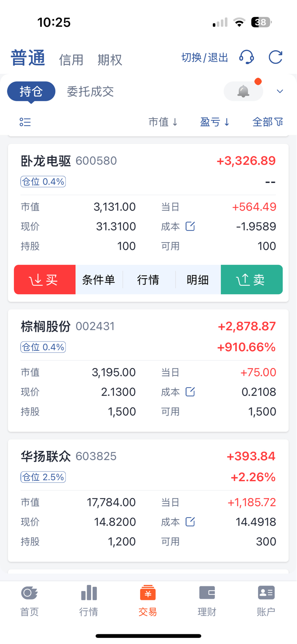Edit cost price icon for 华扬联众

tap(190, 522)
